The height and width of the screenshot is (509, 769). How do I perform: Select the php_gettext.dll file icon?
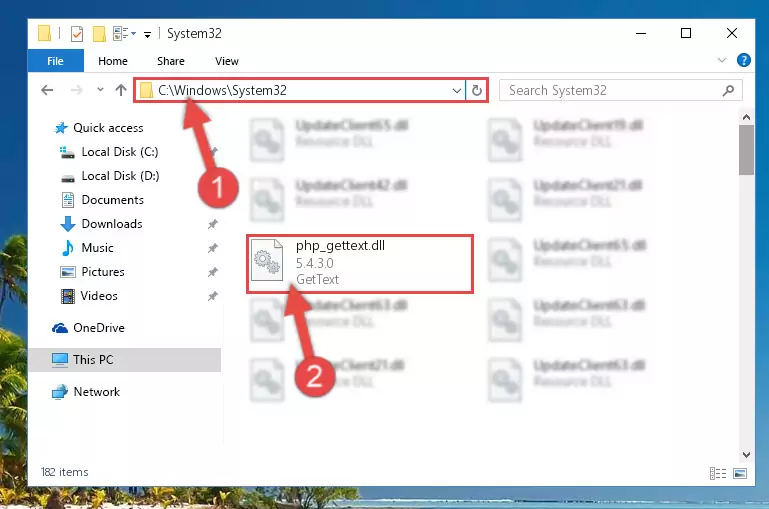pyautogui.click(x=267, y=260)
